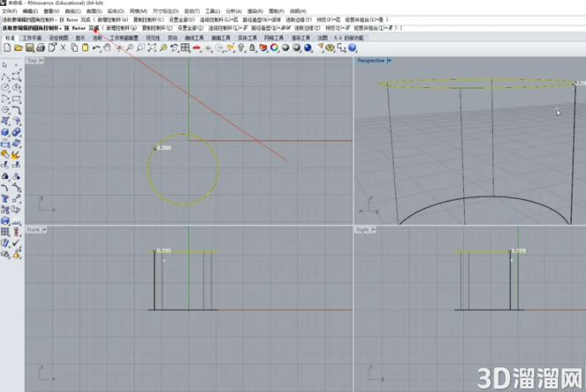586x392 pixels.
Task: Click the Top viewport title label
Action: coord(32,61)
